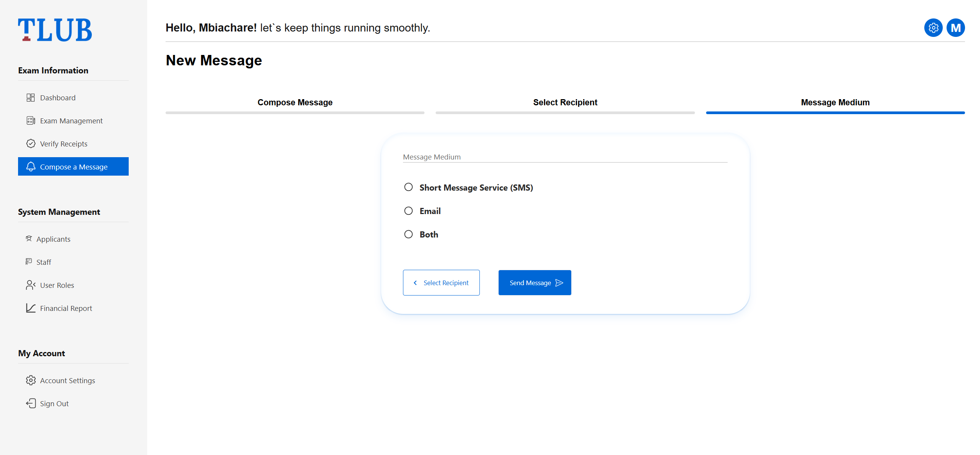Click the Verify Receipts check icon

(31, 144)
